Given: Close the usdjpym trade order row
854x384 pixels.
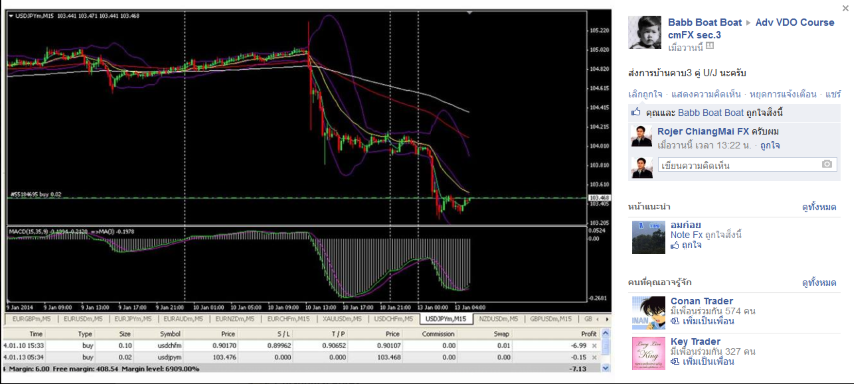Looking at the screenshot, I should [594, 357].
